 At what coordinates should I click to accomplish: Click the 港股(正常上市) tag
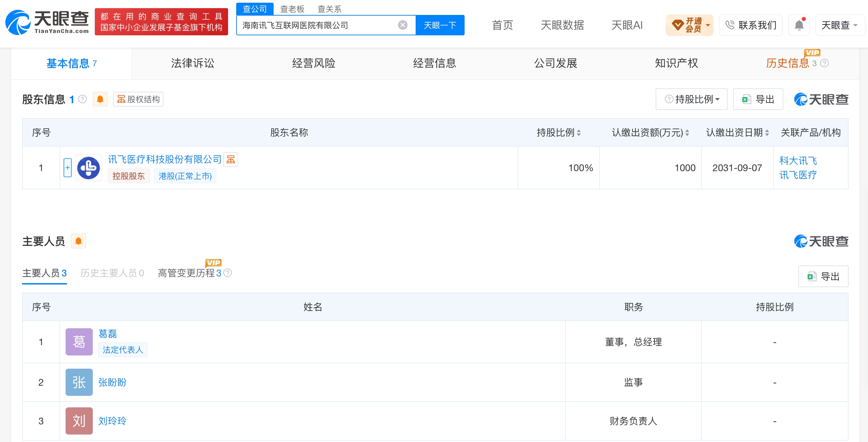(x=185, y=176)
